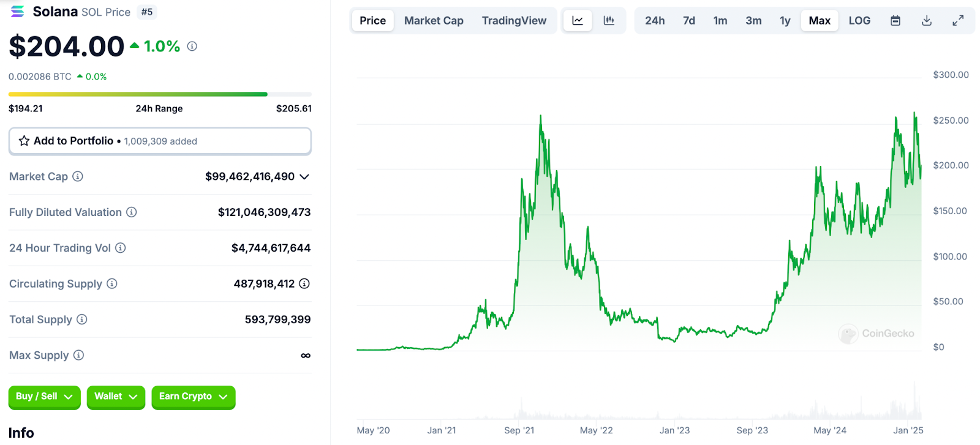This screenshot has width=980, height=445.
Task: Show Circulating Supply label info icon
Action: [112, 283]
